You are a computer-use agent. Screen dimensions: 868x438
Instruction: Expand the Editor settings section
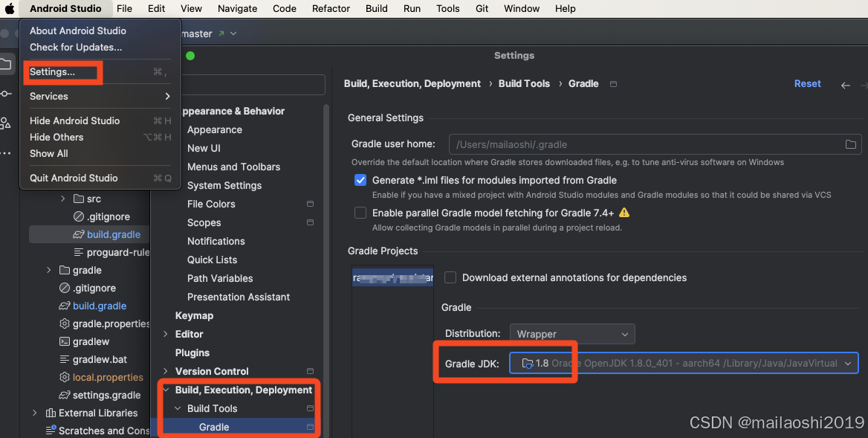point(166,334)
